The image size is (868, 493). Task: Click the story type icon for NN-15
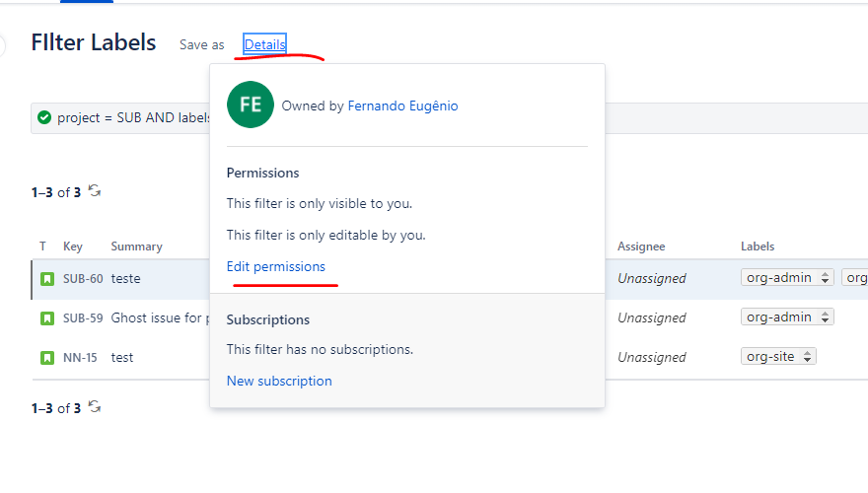tap(47, 358)
